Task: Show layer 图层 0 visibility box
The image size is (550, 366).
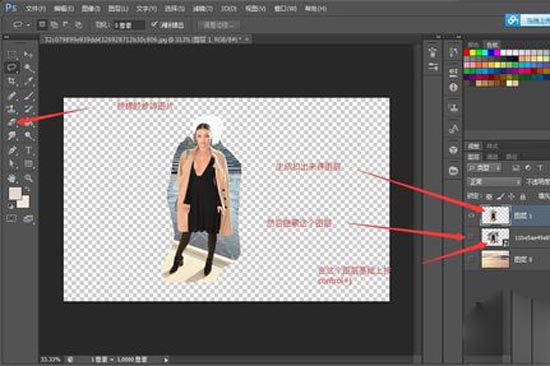Action: (472, 259)
